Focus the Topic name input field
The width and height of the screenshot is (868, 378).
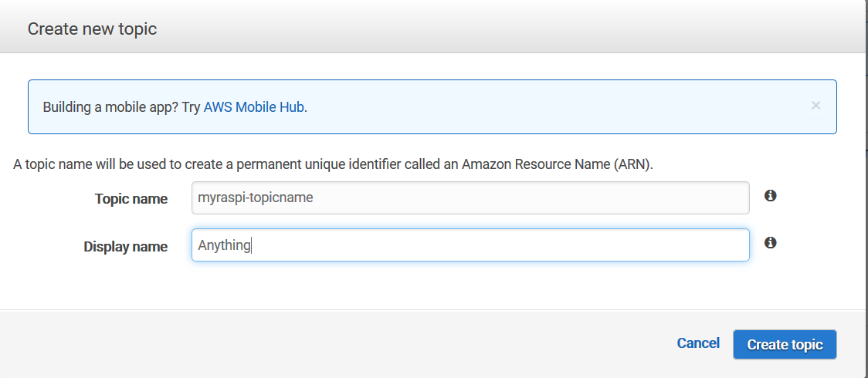pyautogui.click(x=470, y=198)
